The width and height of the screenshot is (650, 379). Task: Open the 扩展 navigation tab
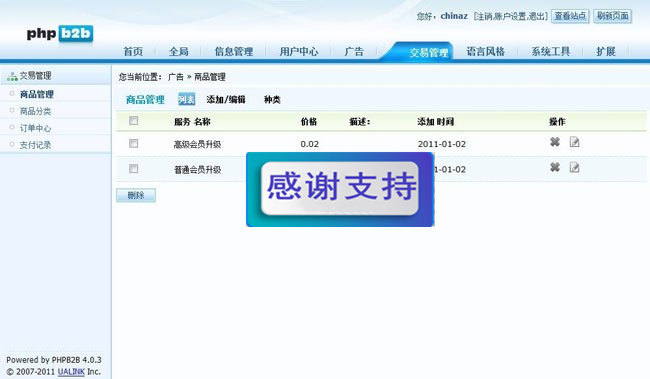click(606, 51)
